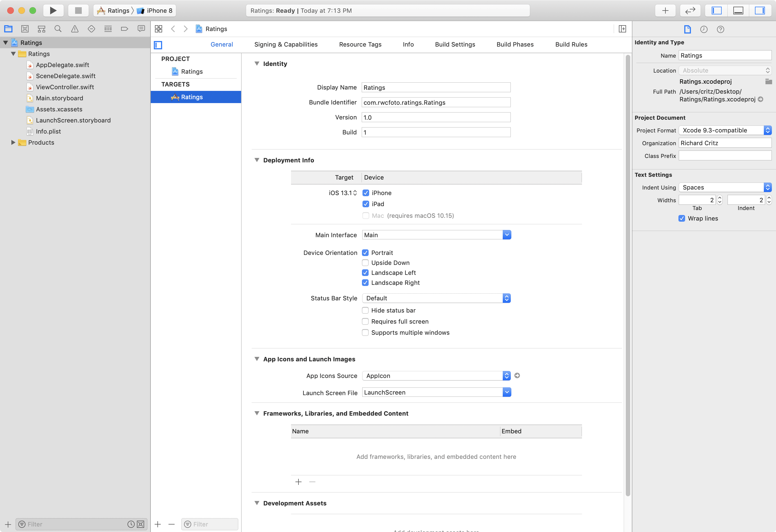
Task: Open the Find navigator magnifier
Action: pos(58,29)
